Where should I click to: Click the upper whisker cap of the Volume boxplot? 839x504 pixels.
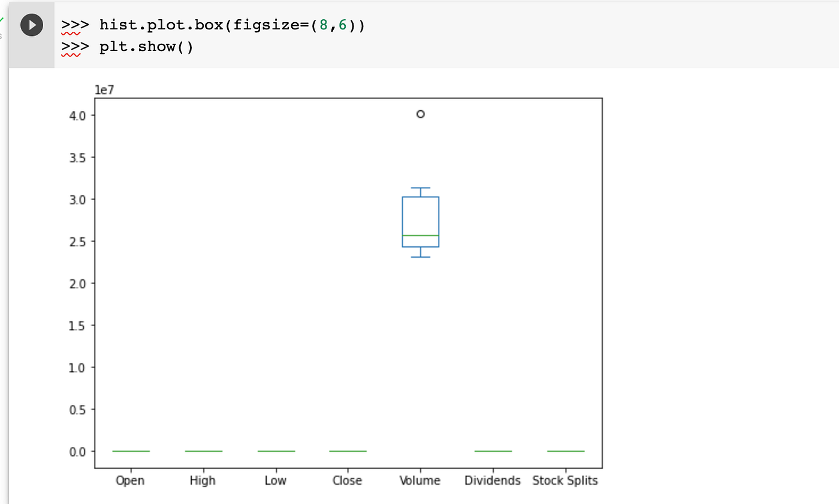click(420, 187)
